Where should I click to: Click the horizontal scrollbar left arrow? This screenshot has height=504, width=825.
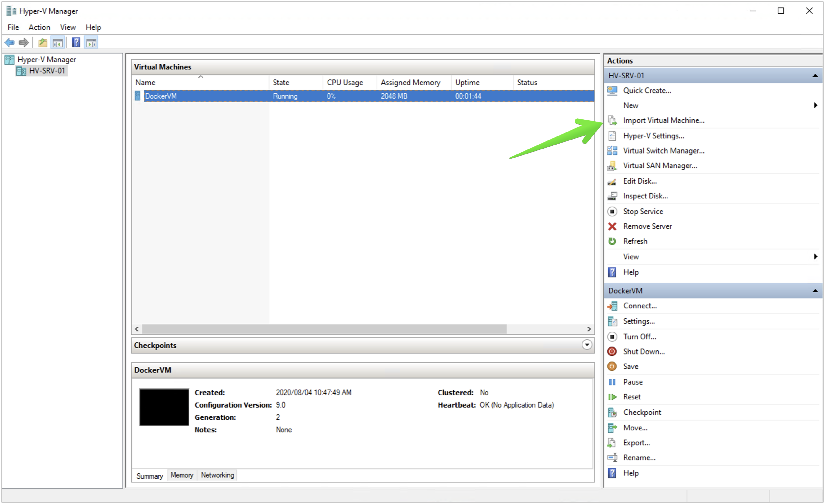tap(137, 329)
